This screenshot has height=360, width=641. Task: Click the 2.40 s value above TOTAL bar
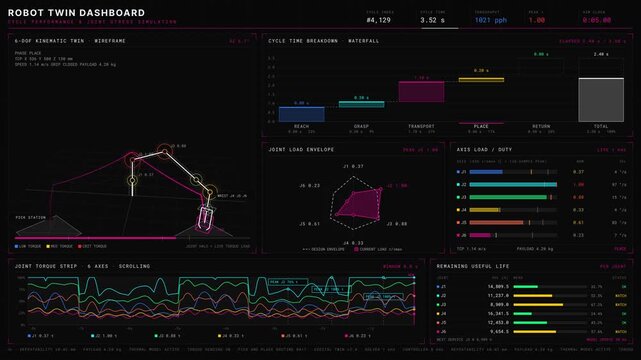click(x=601, y=54)
